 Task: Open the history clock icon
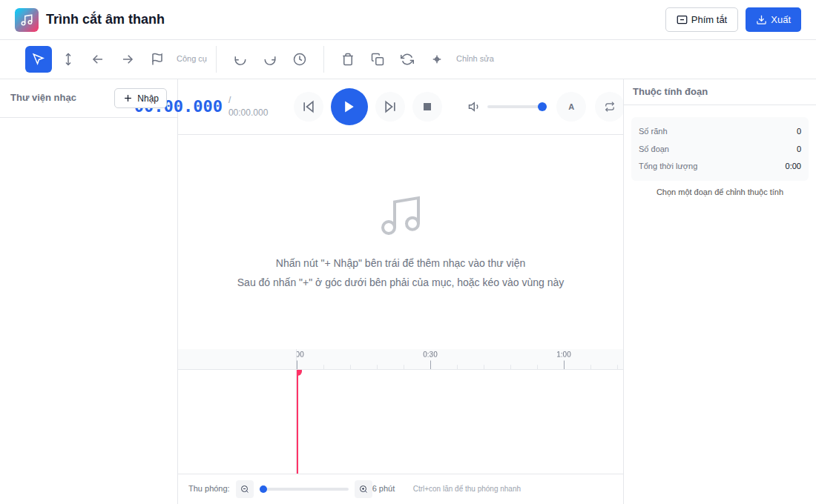tap(300, 59)
